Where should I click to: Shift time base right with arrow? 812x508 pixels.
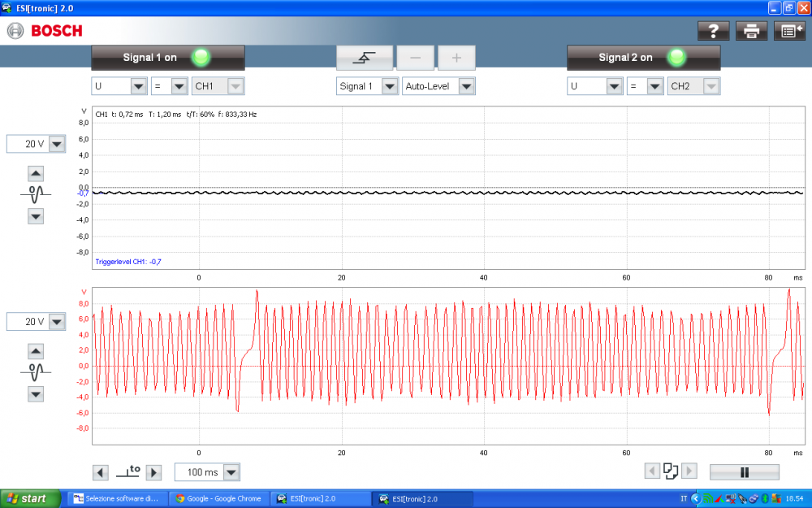tap(153, 472)
